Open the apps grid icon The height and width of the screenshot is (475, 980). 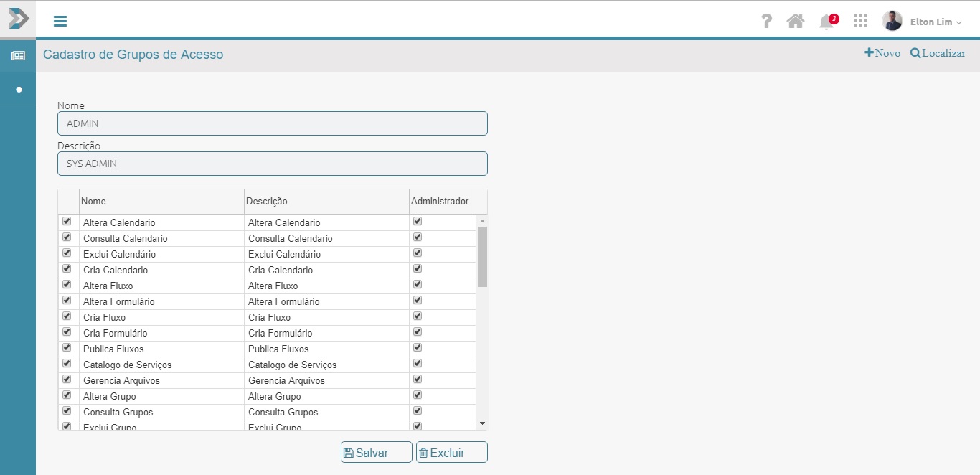pyautogui.click(x=860, y=21)
